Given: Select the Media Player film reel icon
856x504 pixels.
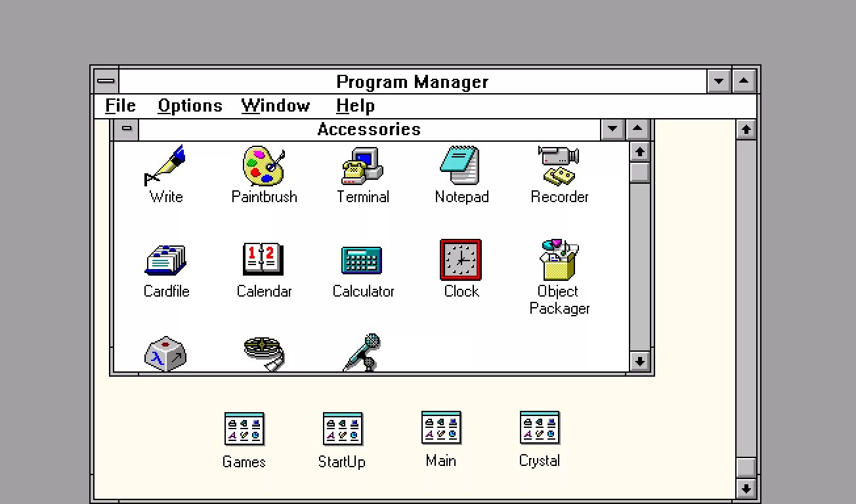Looking at the screenshot, I should [x=264, y=354].
